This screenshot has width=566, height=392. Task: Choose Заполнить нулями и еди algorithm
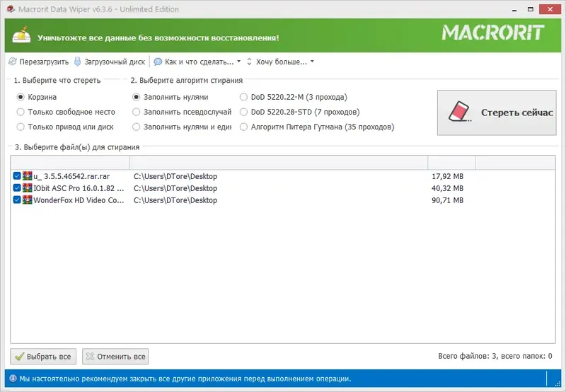point(136,127)
